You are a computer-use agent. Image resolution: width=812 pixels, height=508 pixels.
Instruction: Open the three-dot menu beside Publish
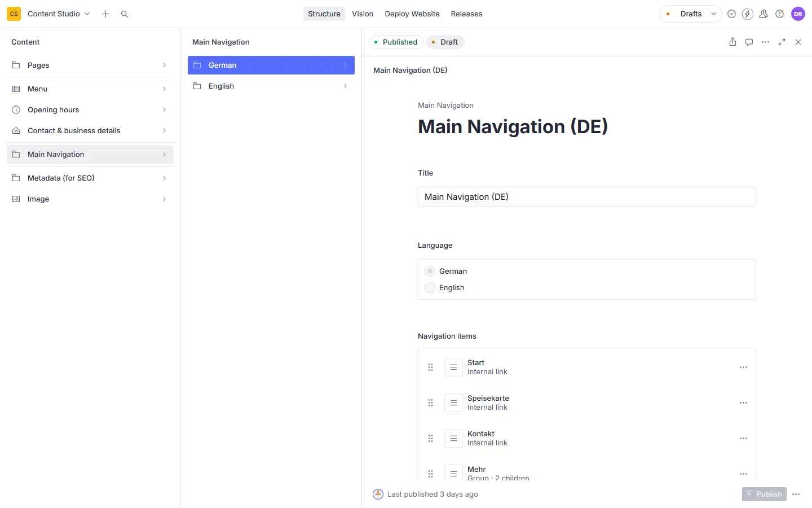pyautogui.click(x=796, y=494)
